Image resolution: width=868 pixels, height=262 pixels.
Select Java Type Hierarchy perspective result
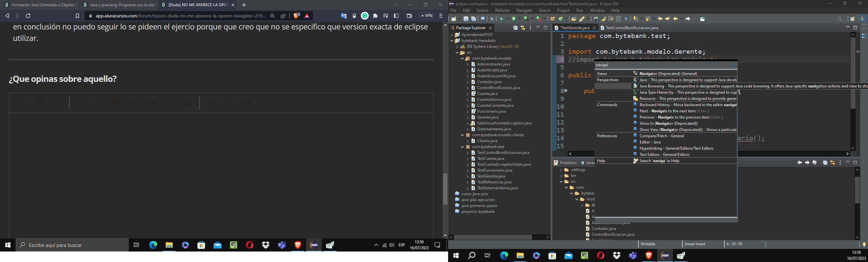[685, 92]
